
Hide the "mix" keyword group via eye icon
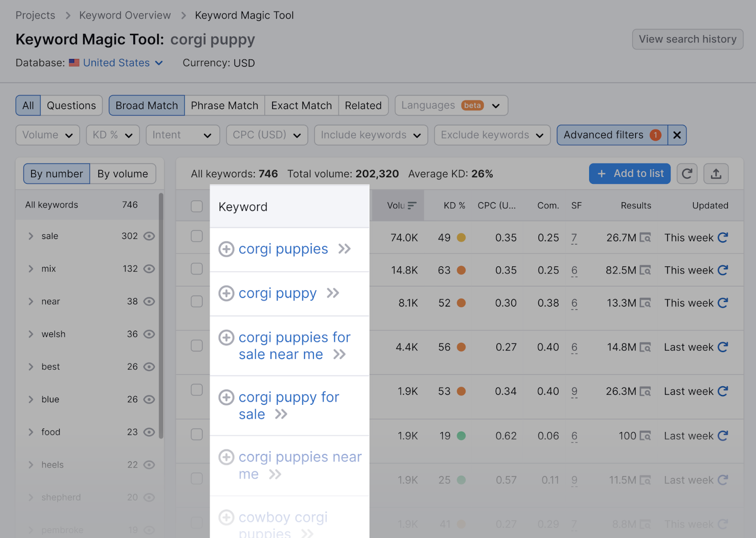coord(149,268)
